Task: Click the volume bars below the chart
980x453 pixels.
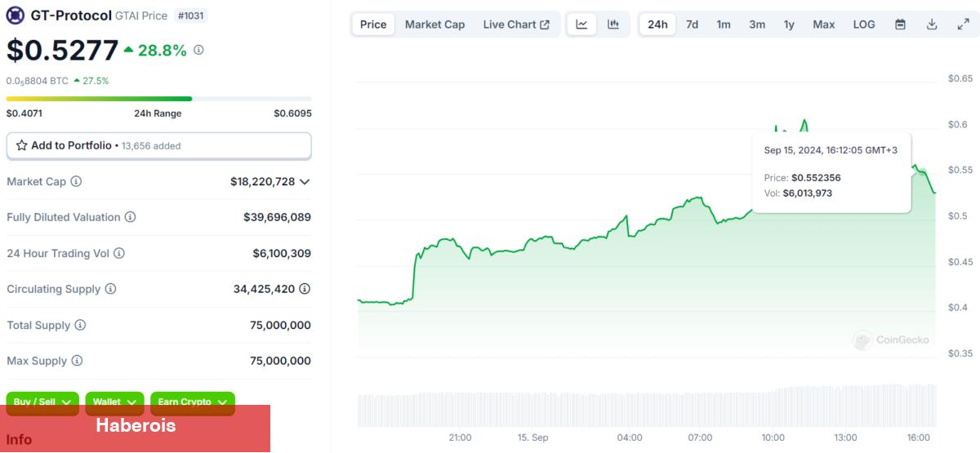Action: click(x=647, y=405)
